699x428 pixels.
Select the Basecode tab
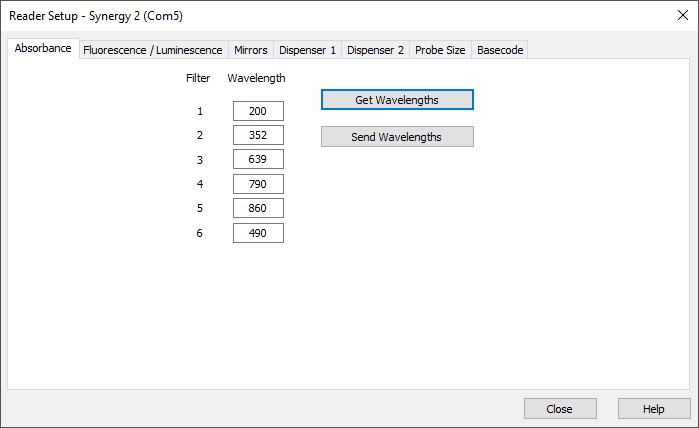point(499,50)
